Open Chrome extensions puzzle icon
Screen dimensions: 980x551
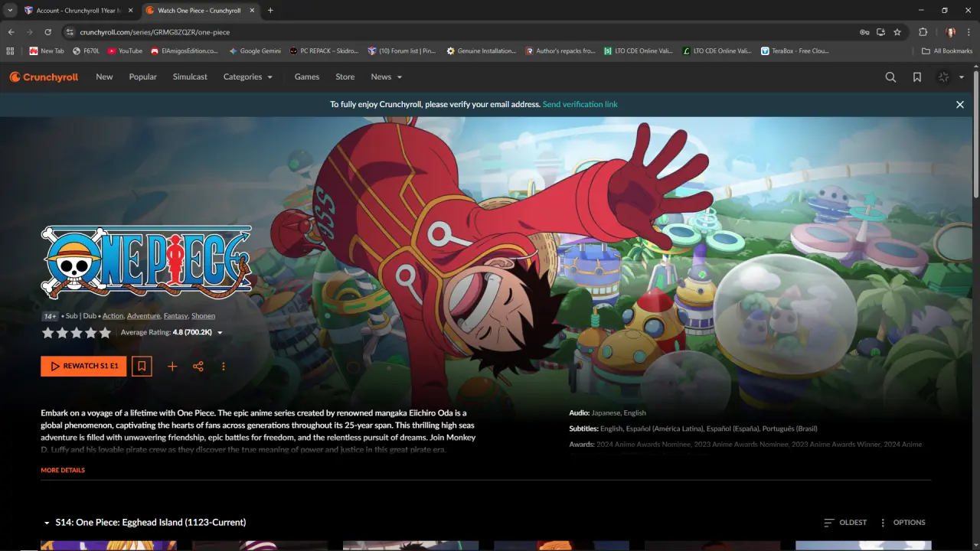click(x=923, y=32)
